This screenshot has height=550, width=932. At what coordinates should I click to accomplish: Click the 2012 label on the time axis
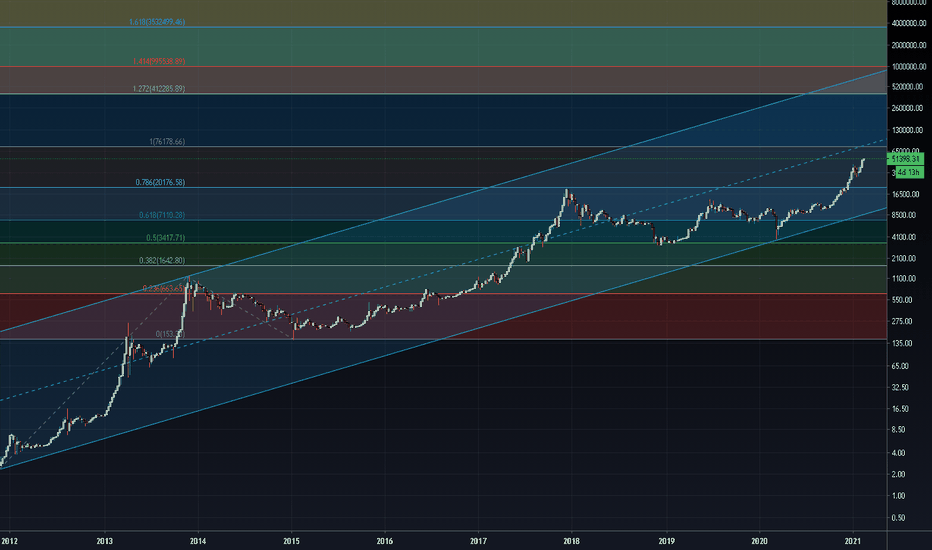(x=10, y=541)
